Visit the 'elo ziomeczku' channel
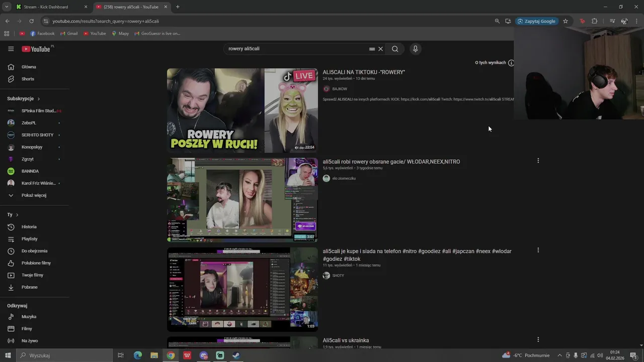The width and height of the screenshot is (644, 362). (344, 178)
